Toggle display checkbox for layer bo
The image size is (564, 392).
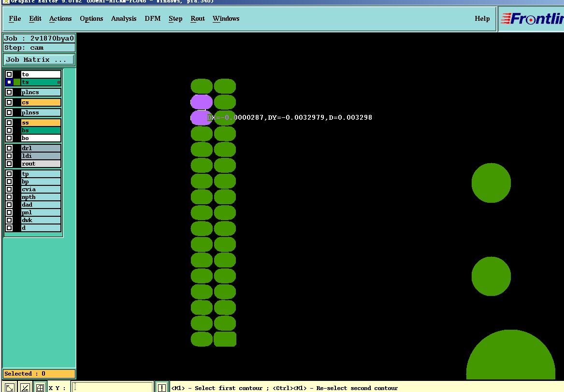tap(9, 138)
